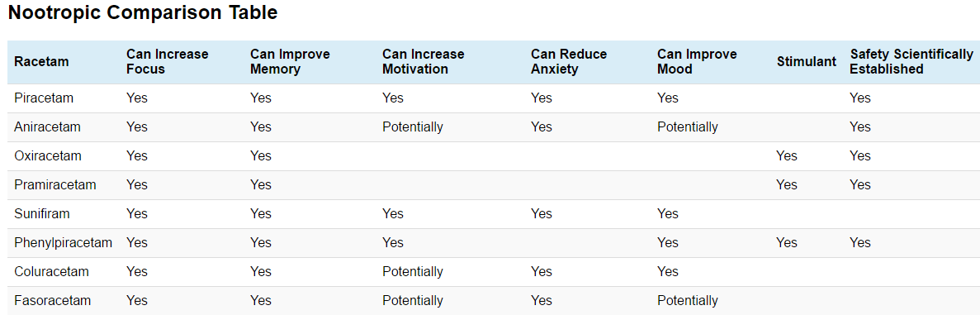Select Oxiracetam's Stimulant Yes cell

coord(787,155)
